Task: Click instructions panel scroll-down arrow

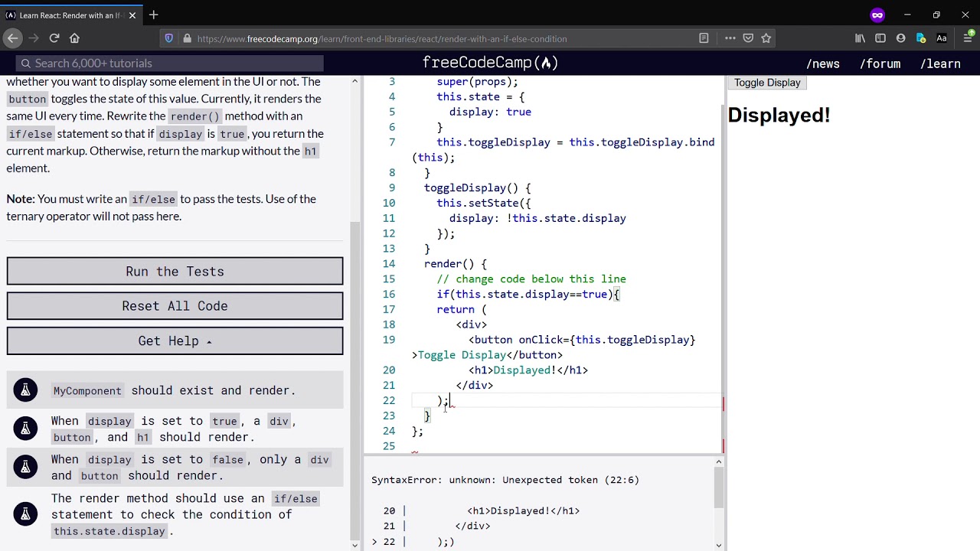Action: [x=354, y=545]
